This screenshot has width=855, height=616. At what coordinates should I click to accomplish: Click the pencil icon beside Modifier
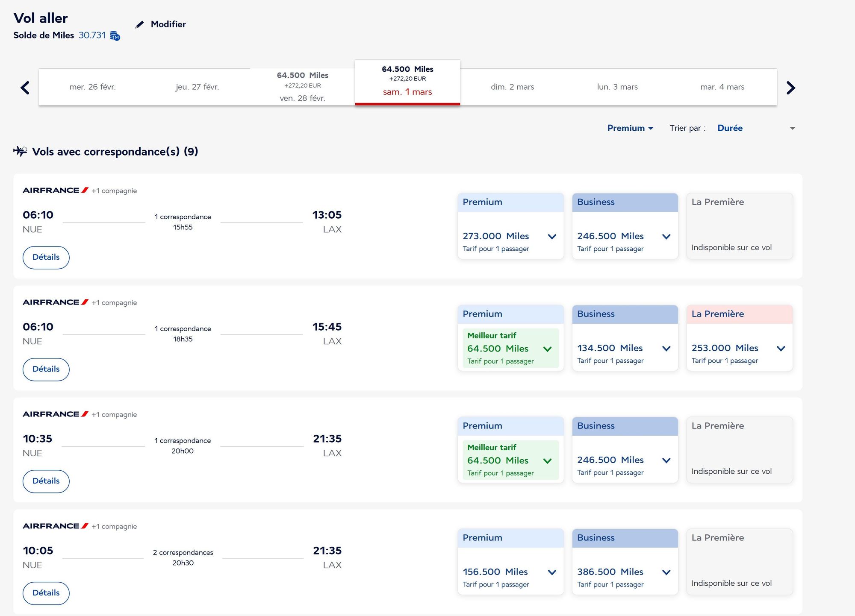(139, 25)
